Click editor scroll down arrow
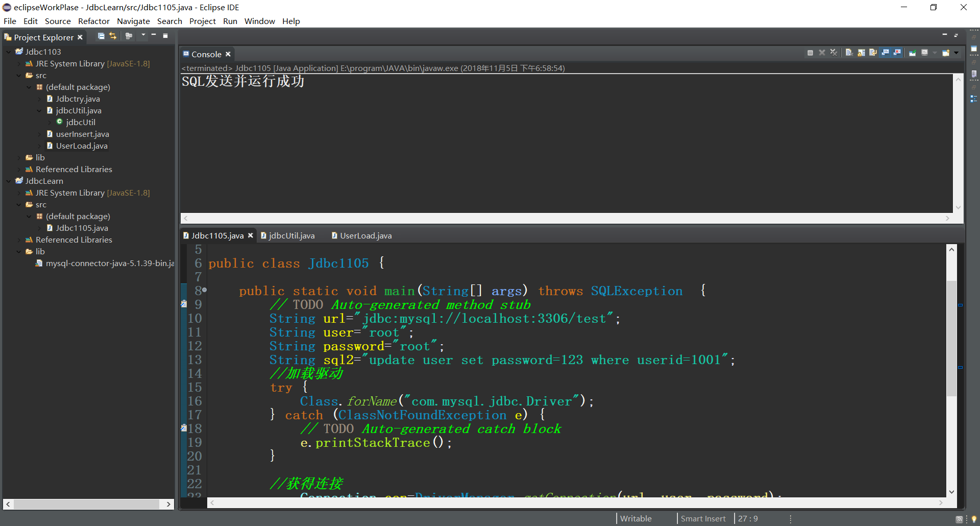The width and height of the screenshot is (980, 526). pos(951,492)
